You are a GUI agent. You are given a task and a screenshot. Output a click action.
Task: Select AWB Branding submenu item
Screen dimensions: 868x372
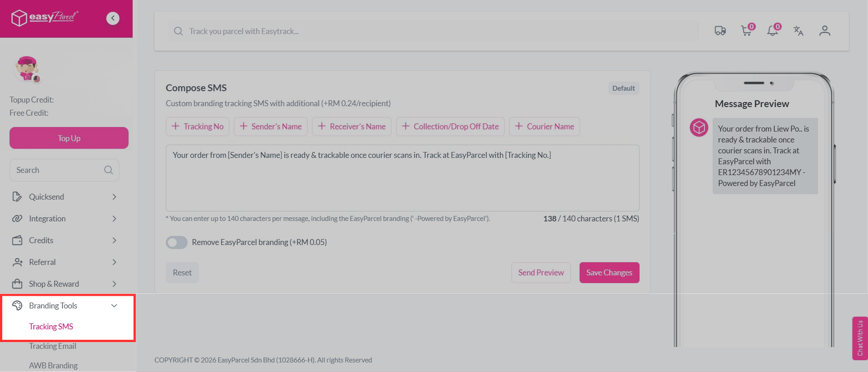coord(53,366)
